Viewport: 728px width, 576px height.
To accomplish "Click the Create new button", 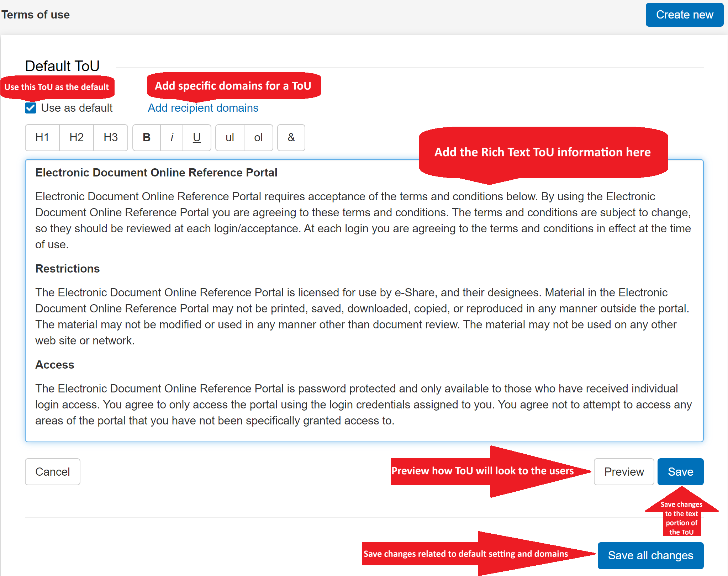I will pyautogui.click(x=684, y=15).
